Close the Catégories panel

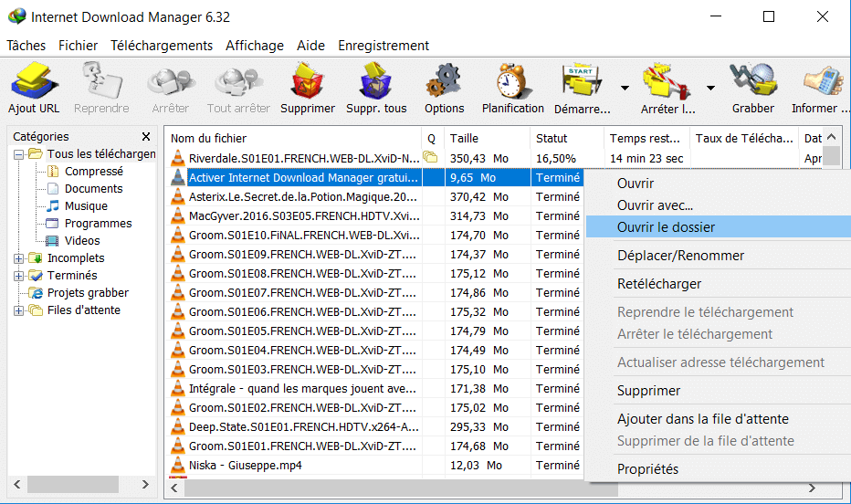pyautogui.click(x=146, y=137)
